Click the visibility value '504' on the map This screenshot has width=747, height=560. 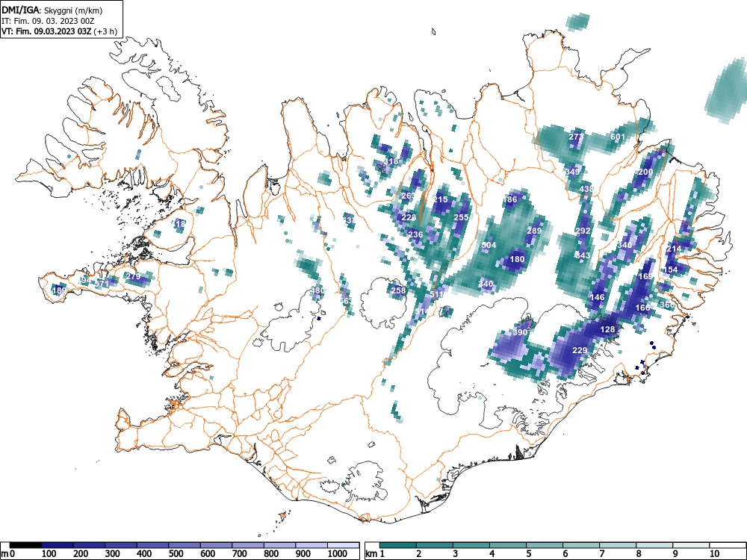click(x=489, y=245)
